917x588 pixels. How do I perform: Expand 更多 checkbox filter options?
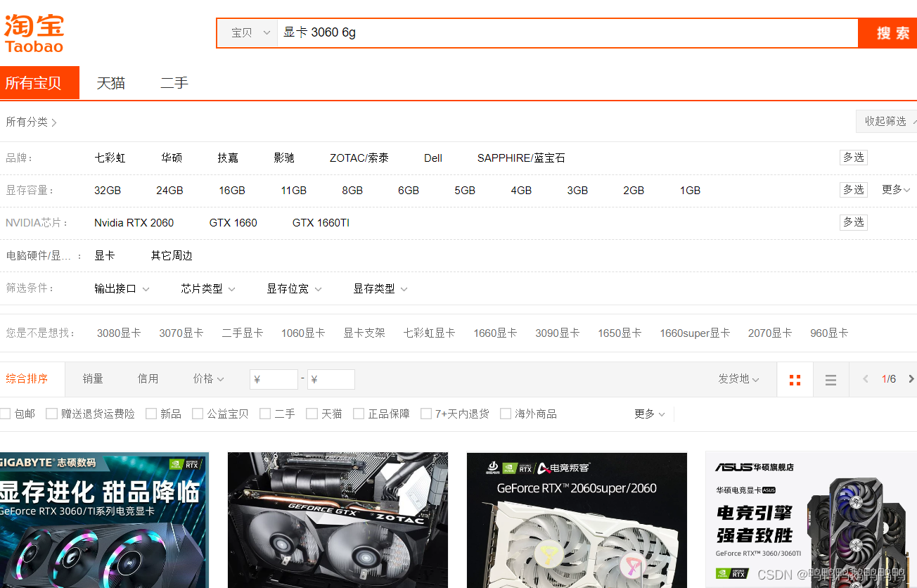pyautogui.click(x=649, y=414)
